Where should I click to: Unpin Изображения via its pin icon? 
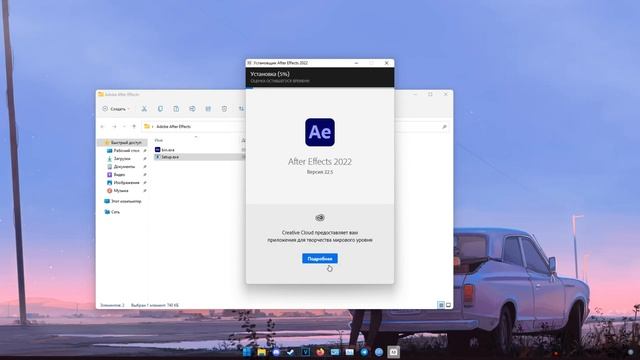[x=144, y=182]
